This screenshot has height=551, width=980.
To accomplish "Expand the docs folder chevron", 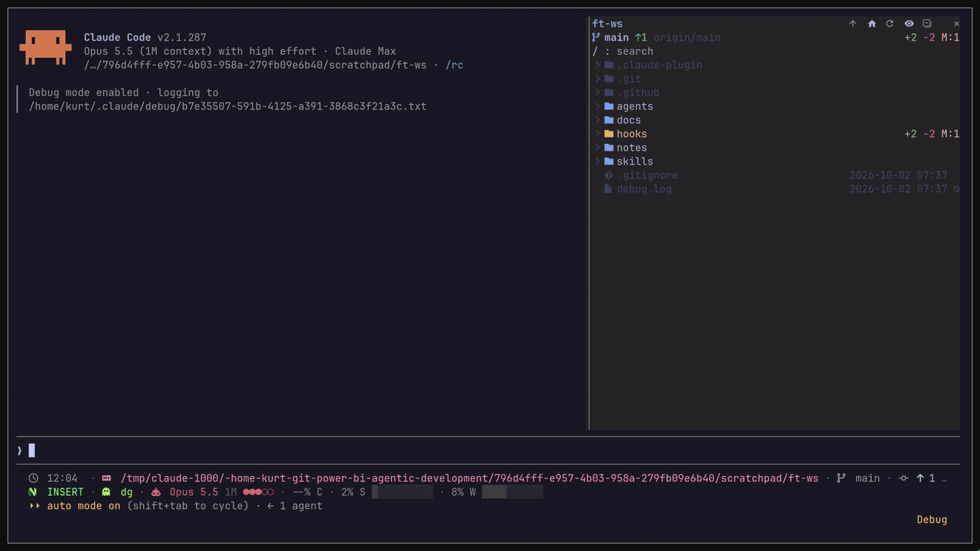I will (x=597, y=120).
